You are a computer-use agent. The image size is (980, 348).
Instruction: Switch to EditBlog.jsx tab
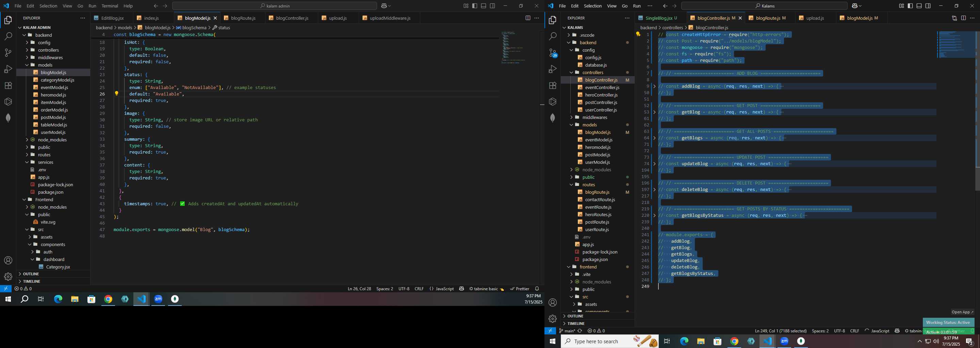[x=112, y=18]
